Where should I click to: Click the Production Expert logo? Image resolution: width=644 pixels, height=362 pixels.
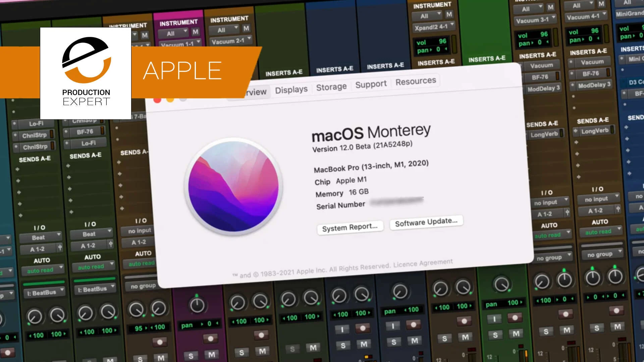[x=86, y=73]
